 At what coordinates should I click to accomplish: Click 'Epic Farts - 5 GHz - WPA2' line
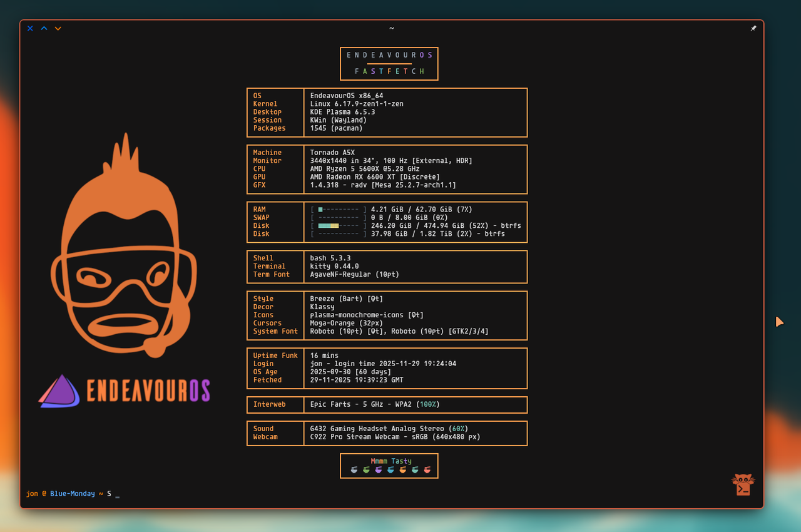(375, 405)
